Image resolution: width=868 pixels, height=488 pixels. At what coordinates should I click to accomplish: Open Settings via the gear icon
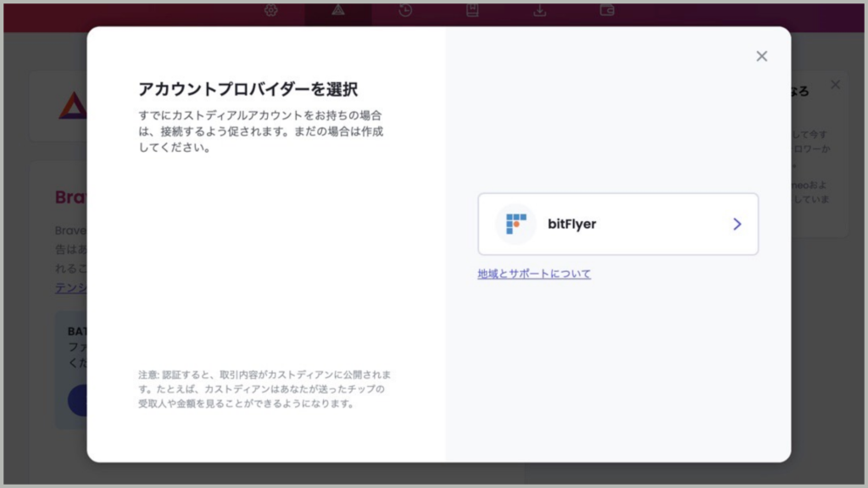[x=271, y=10]
